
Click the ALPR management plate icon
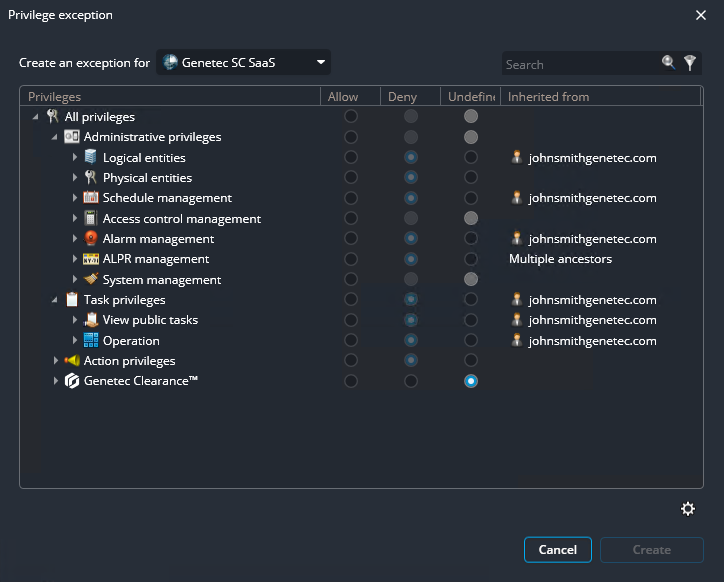tap(91, 259)
